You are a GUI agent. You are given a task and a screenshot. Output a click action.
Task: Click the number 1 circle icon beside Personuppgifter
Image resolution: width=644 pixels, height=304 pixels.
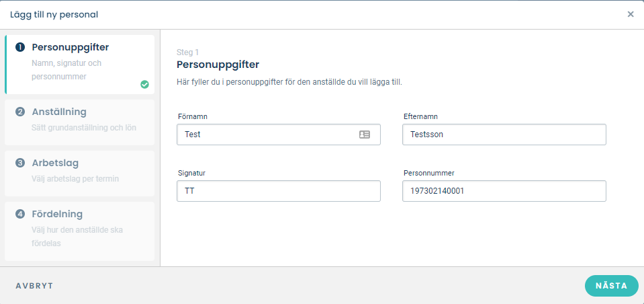[20, 47]
